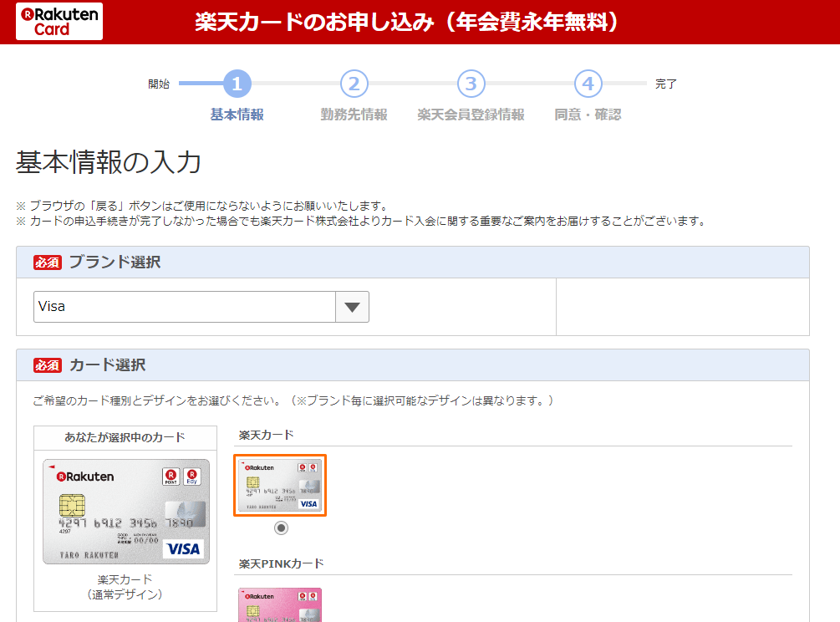Click the 楽天カード(通常デザイン) caption
This screenshot has width=840, height=622.
(x=125, y=587)
